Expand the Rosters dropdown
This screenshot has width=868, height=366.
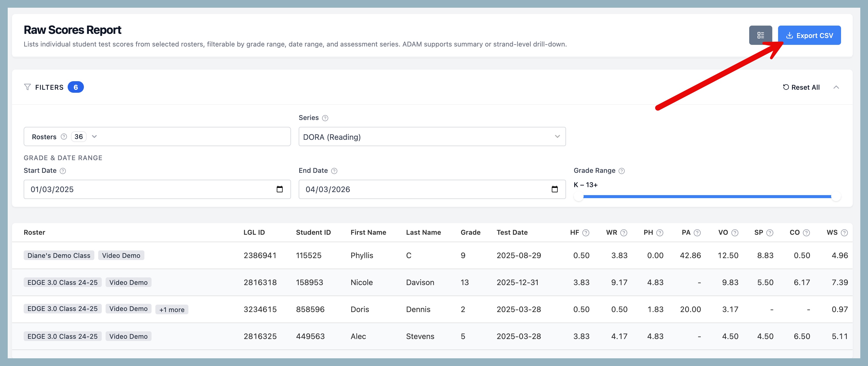point(94,136)
